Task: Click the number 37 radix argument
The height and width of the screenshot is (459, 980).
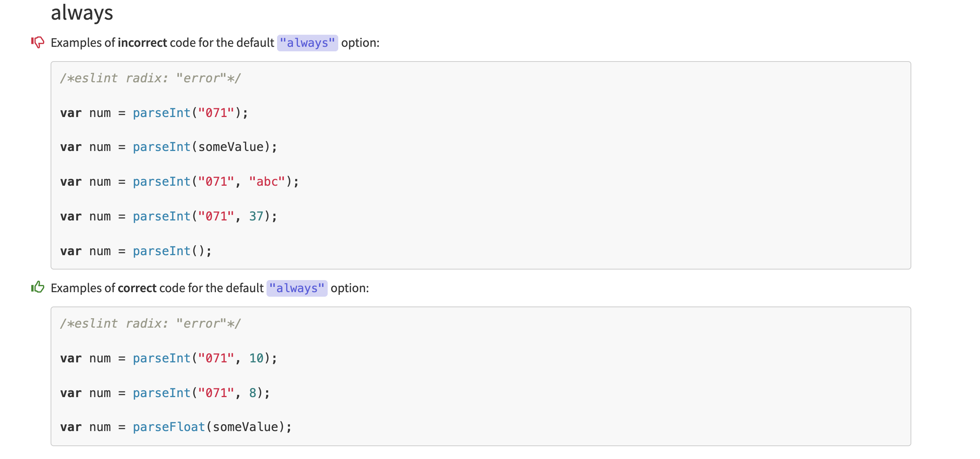Action: tap(256, 216)
